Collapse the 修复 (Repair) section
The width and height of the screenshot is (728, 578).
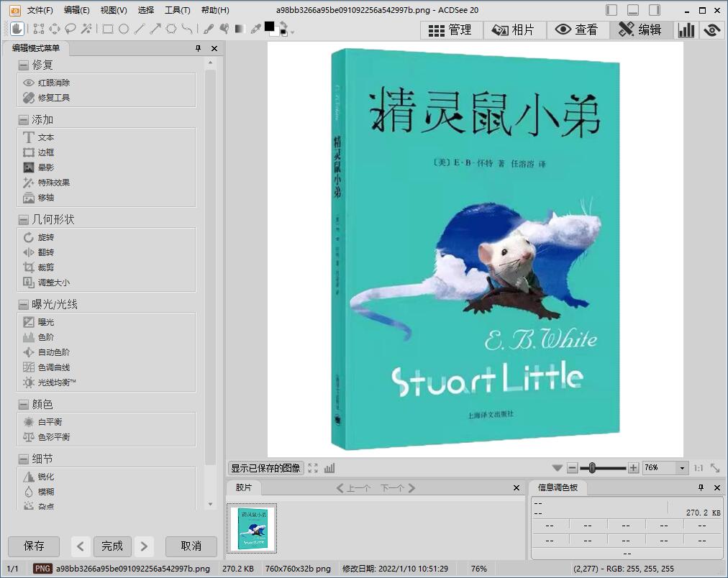point(24,65)
